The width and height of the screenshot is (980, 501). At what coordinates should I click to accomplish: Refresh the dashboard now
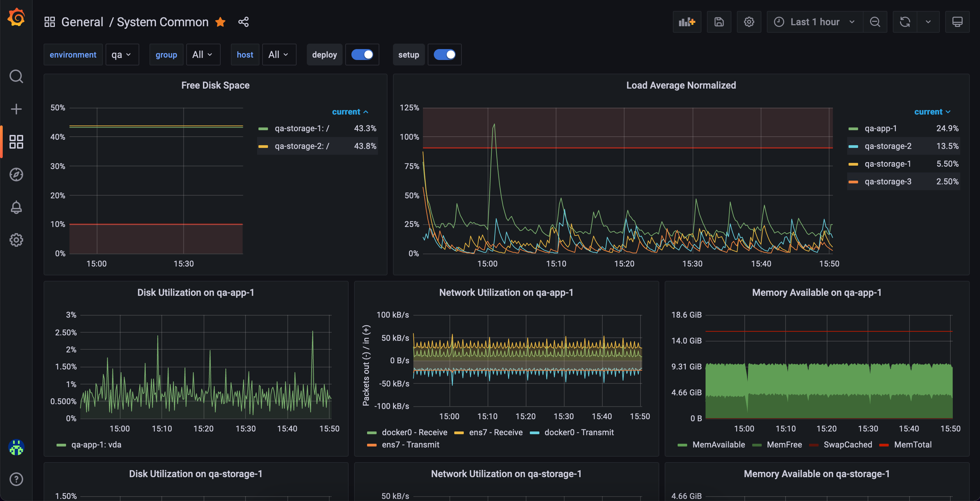[x=905, y=22]
